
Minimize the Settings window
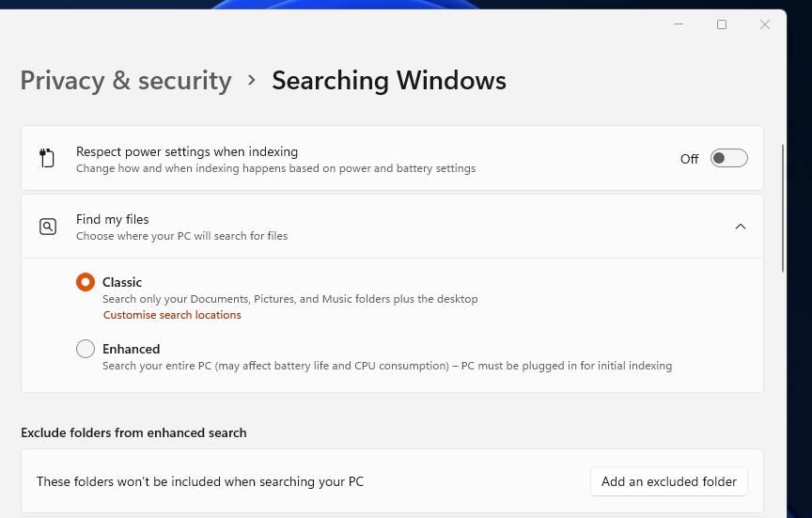(679, 24)
